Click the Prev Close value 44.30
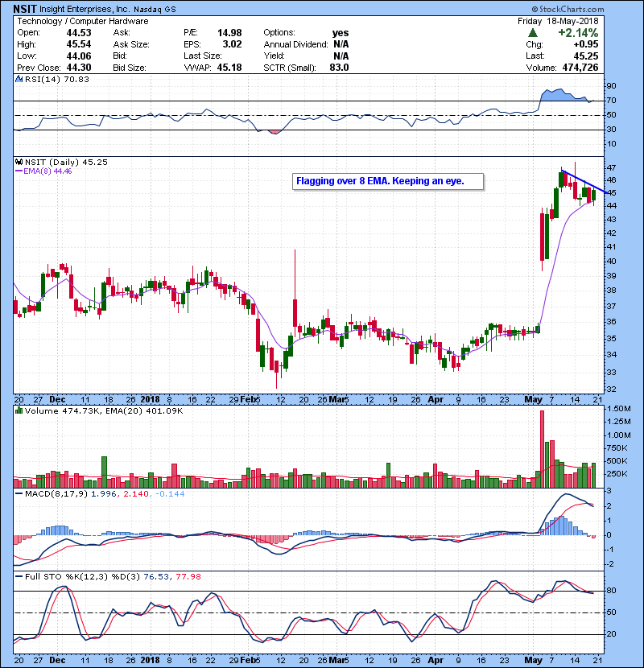 pyautogui.click(x=79, y=68)
